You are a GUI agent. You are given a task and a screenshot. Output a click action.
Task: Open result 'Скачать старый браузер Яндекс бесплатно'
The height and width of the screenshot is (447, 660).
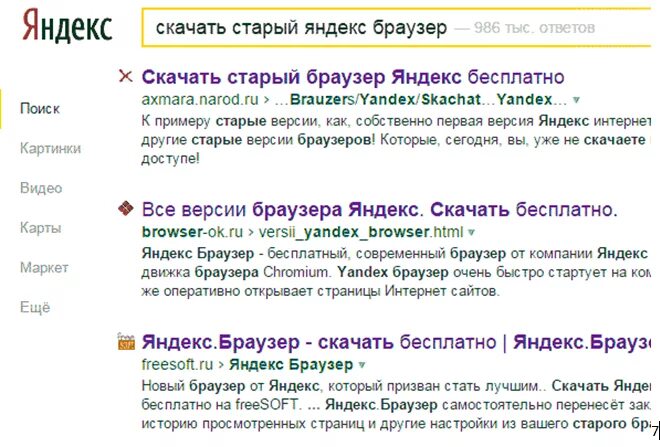click(x=353, y=77)
